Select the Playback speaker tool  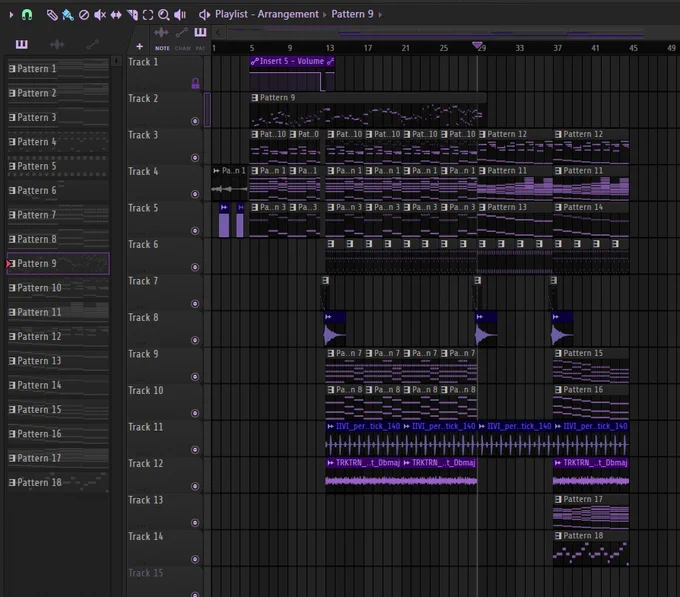click(180, 15)
